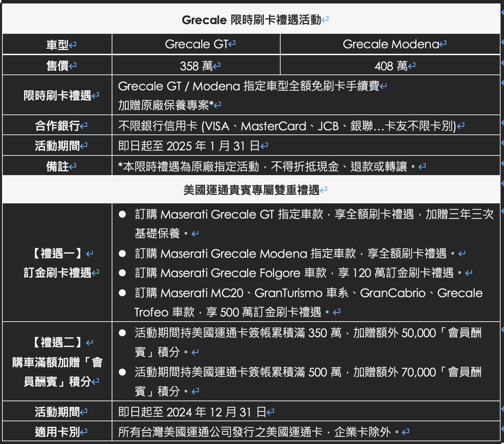
Task: Select the "Grecale GT" header cell
Action: 196,44
